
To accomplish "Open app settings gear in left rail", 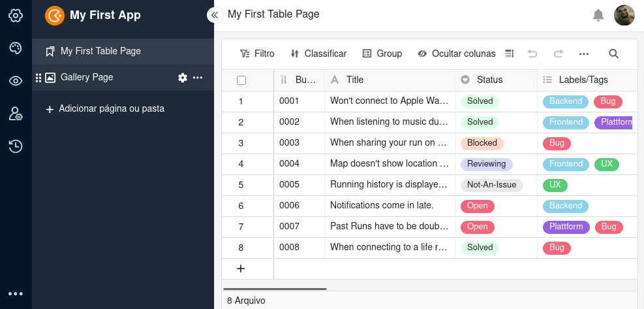I will [x=16, y=16].
